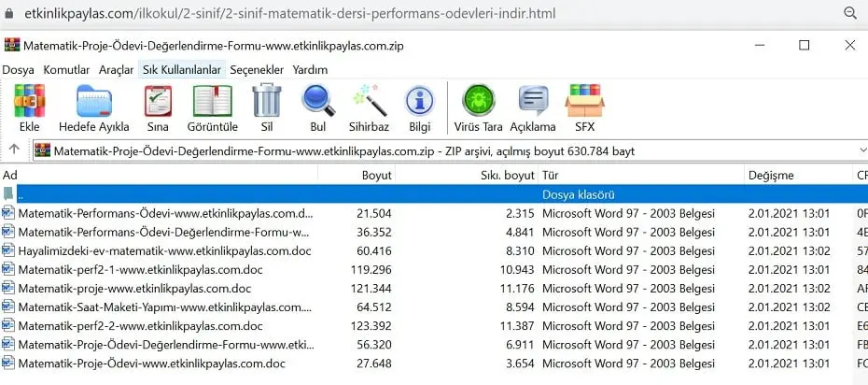The image size is (868, 385).
Task: Click Word icon of Matematik-perf2-2 file
Action: [8, 326]
